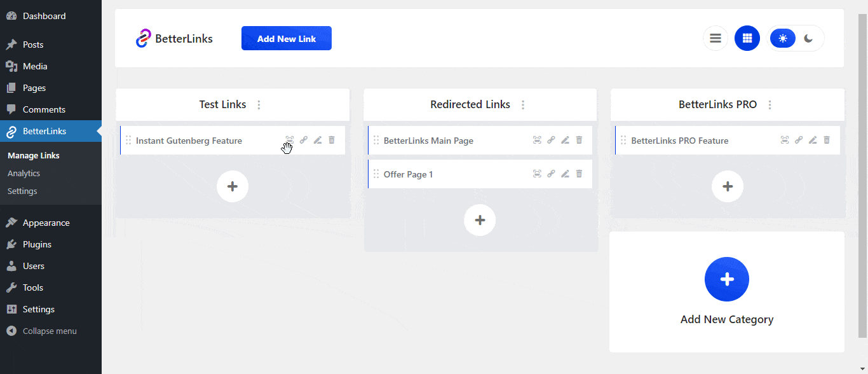Open QR code for BetterLinks PRO Feature
Screen dimensions: 868x374
click(x=785, y=140)
